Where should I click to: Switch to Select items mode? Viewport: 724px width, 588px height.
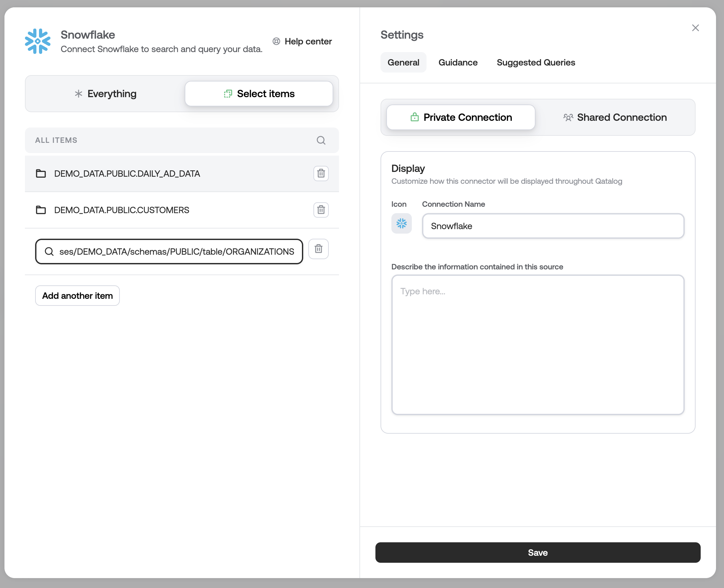(259, 94)
